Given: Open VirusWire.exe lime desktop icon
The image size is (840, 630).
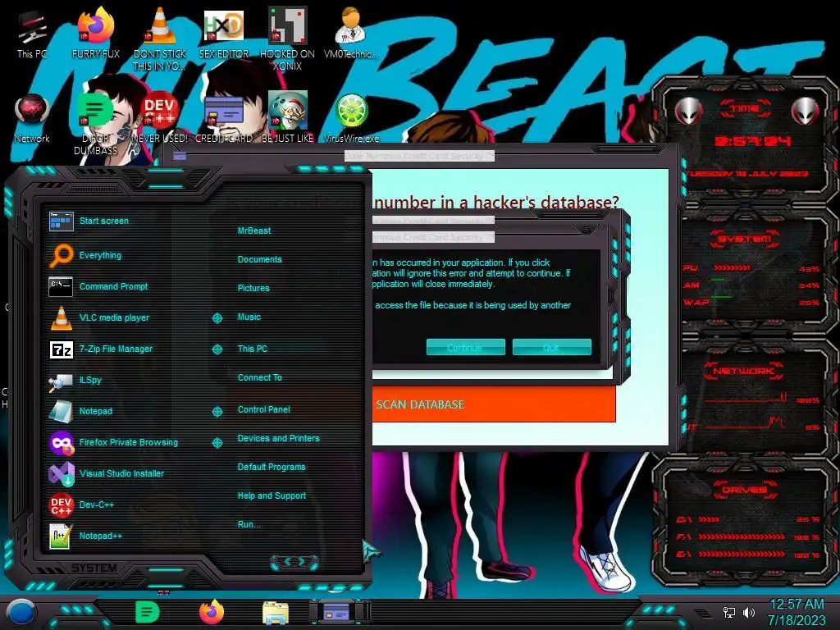Looking at the screenshot, I should click(351, 118).
